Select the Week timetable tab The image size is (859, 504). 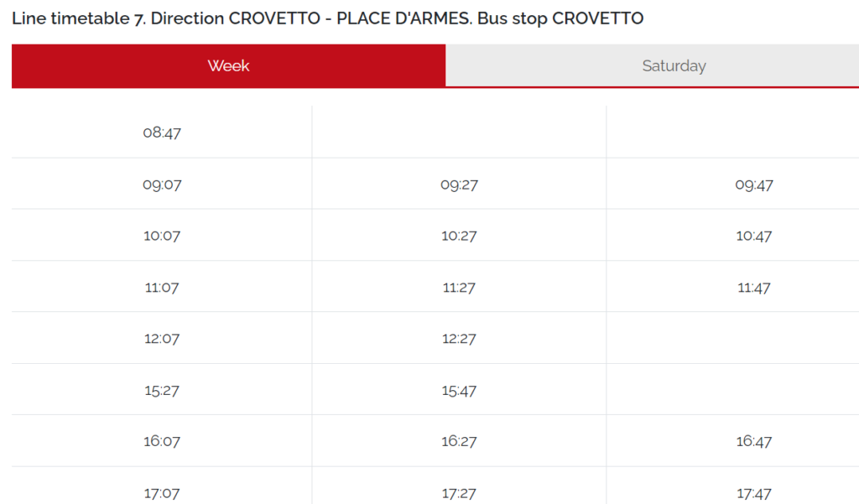(228, 65)
